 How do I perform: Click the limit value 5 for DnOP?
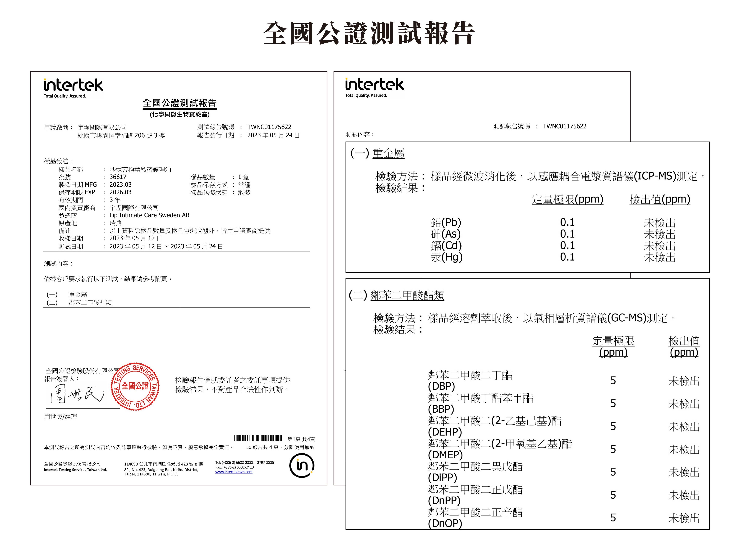pos(613,518)
